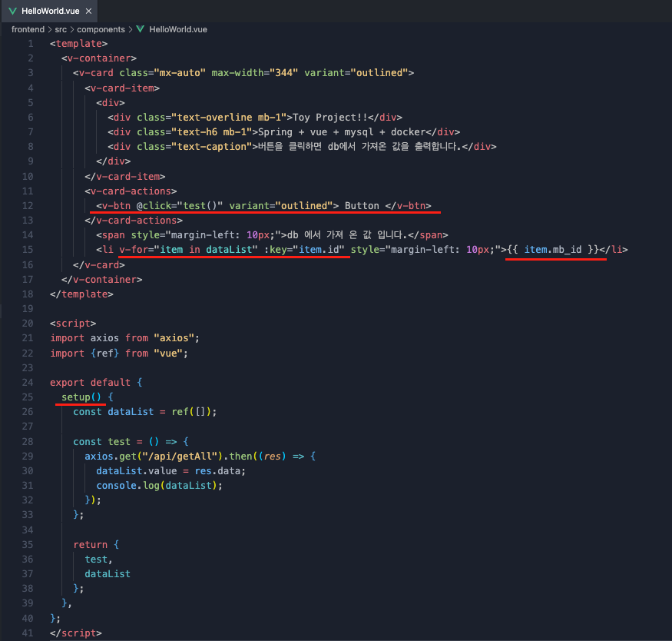Click the setup() function name
Viewport: 672px width, 641px height.
(x=81, y=397)
